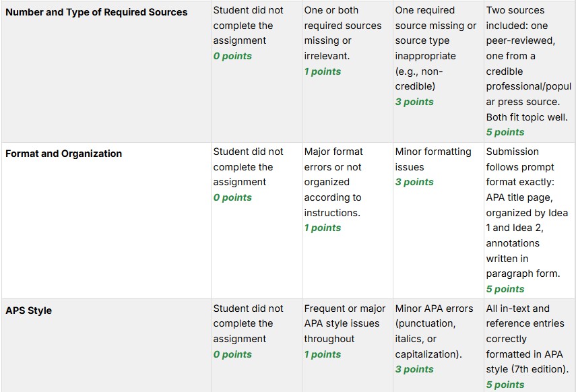Click '1 points' under Major format errors

[x=323, y=228]
